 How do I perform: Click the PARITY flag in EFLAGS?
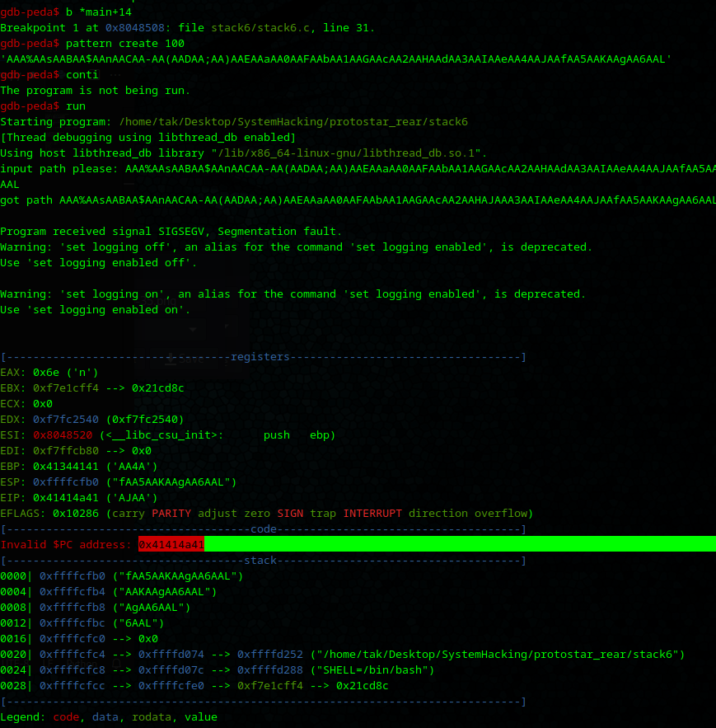[171, 514]
